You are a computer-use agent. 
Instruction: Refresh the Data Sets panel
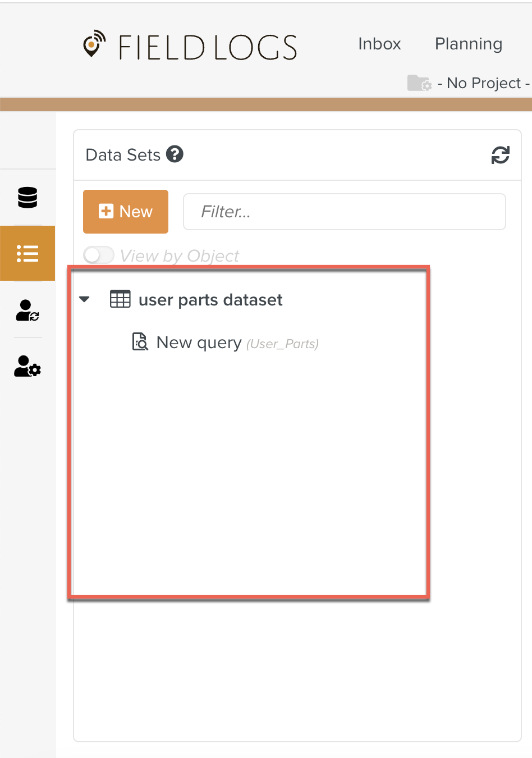click(x=499, y=155)
